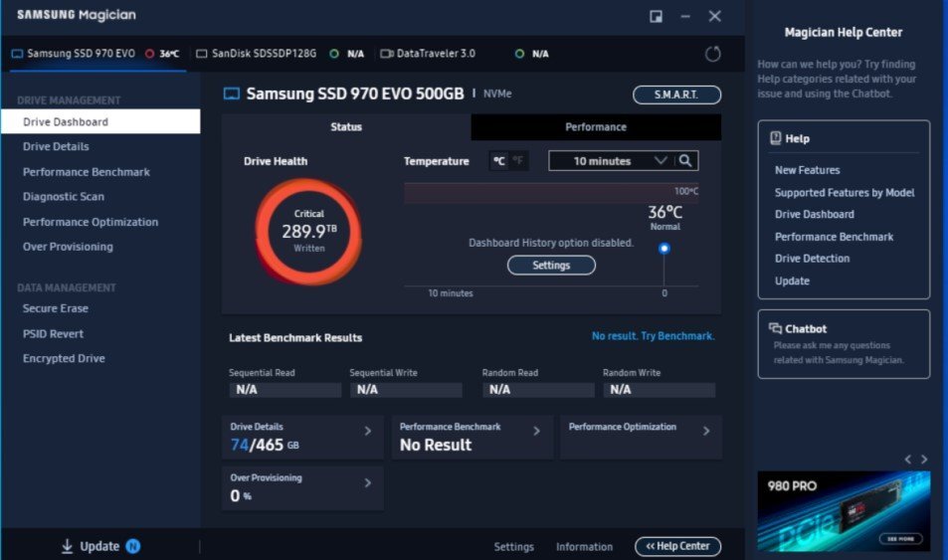Click the Chatbot speech bubble icon
The image size is (948, 560).
coord(775,328)
